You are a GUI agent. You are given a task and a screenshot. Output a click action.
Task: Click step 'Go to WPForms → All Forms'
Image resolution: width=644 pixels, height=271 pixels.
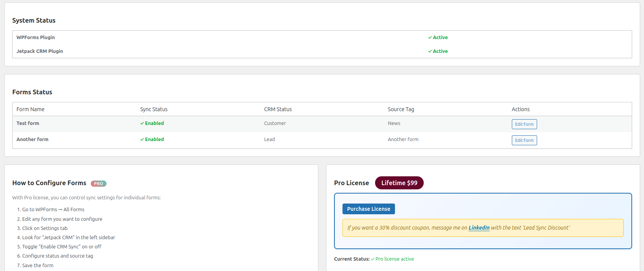tap(53, 210)
